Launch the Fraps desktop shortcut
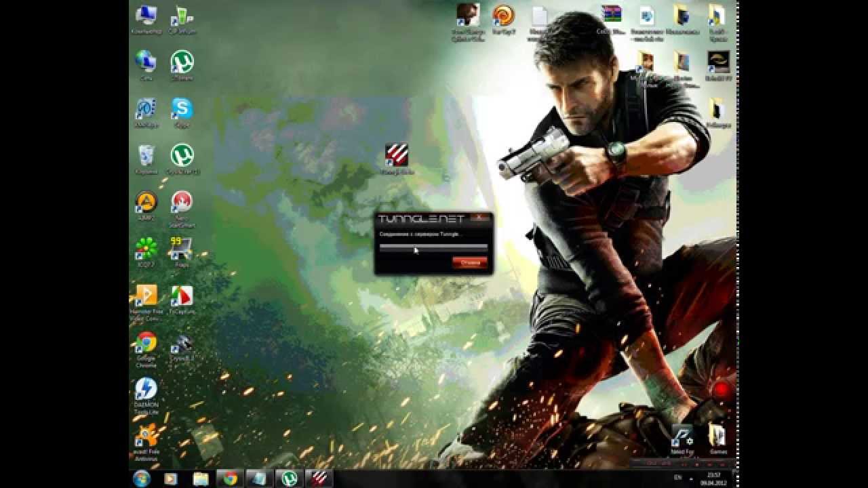Image resolution: width=868 pixels, height=488 pixels. point(182,252)
